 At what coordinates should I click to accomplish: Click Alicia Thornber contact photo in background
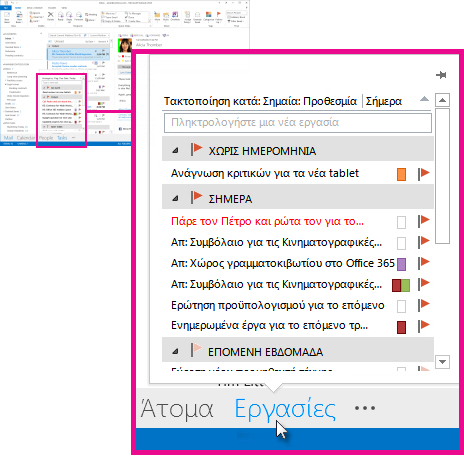(125, 46)
